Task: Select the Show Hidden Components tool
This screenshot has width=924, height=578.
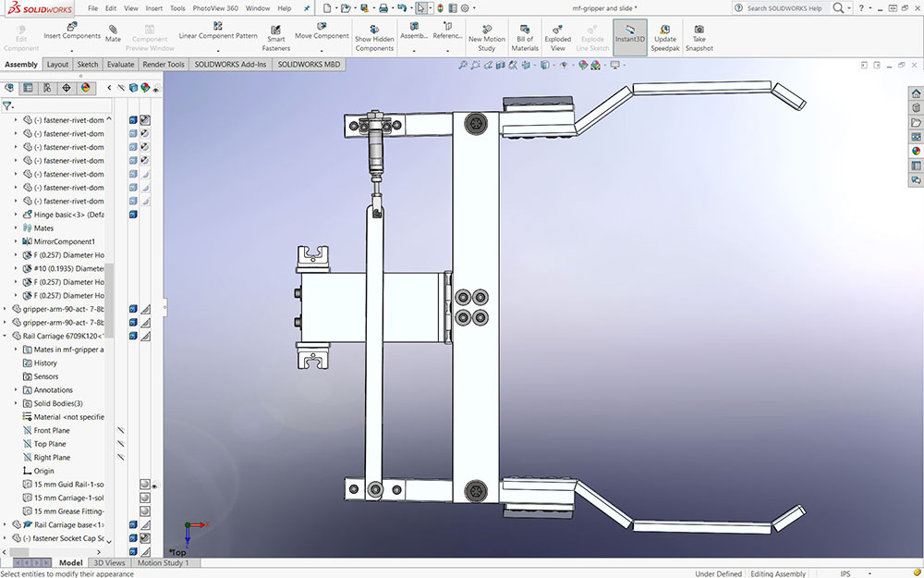Action: (x=374, y=37)
